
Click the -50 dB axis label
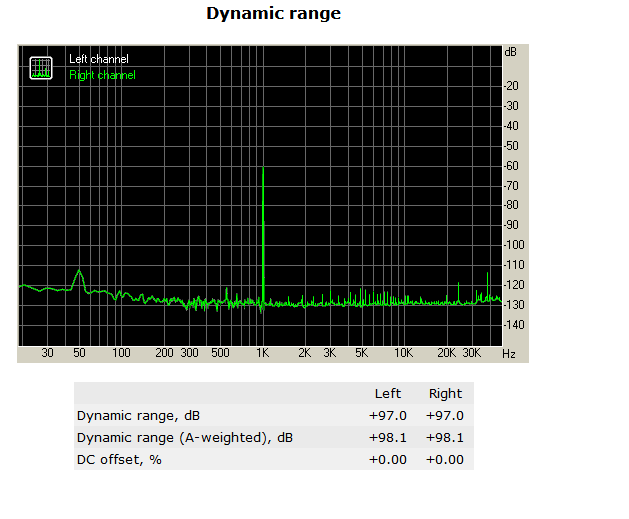511,146
